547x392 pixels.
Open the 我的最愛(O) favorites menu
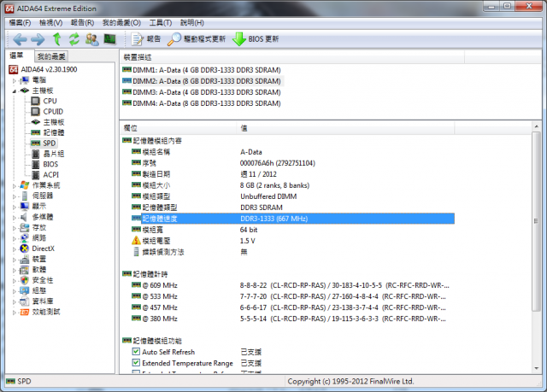click(121, 23)
